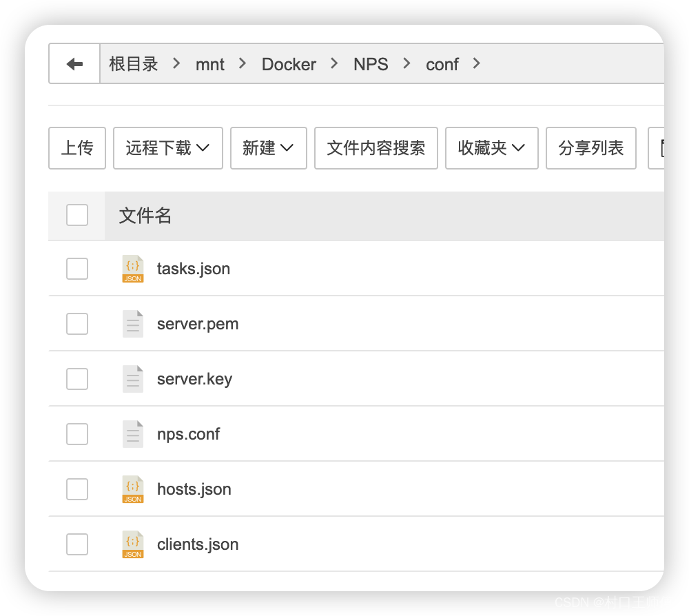Navigate to 根目录 via the breadcrumb
Viewport: 689px width, 616px height.
[x=134, y=63]
